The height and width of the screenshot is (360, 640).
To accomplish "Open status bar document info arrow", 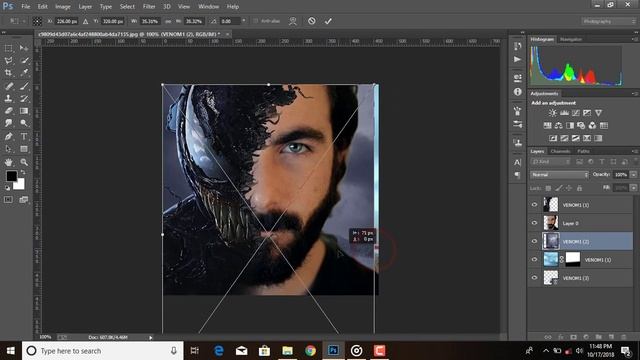I will (151, 338).
